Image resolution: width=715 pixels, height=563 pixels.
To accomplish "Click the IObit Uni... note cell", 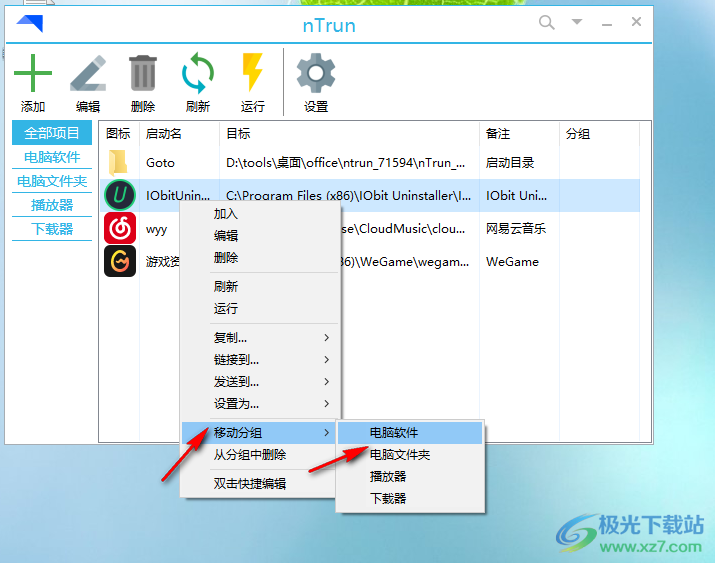I will [x=516, y=196].
